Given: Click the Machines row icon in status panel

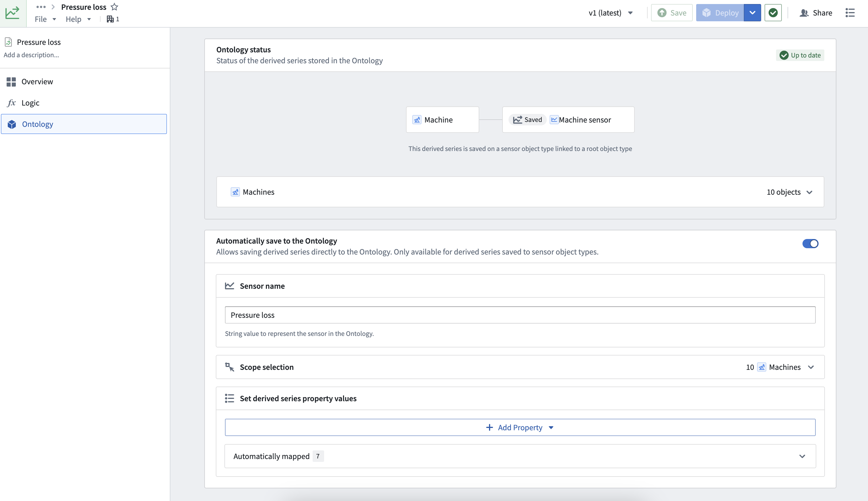Looking at the screenshot, I should [235, 192].
